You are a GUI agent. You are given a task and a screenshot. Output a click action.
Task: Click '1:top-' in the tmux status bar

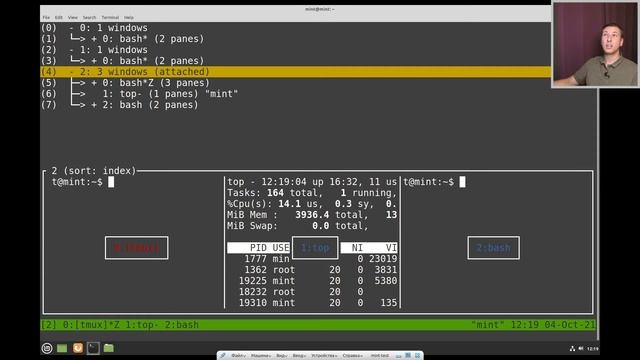point(142,325)
